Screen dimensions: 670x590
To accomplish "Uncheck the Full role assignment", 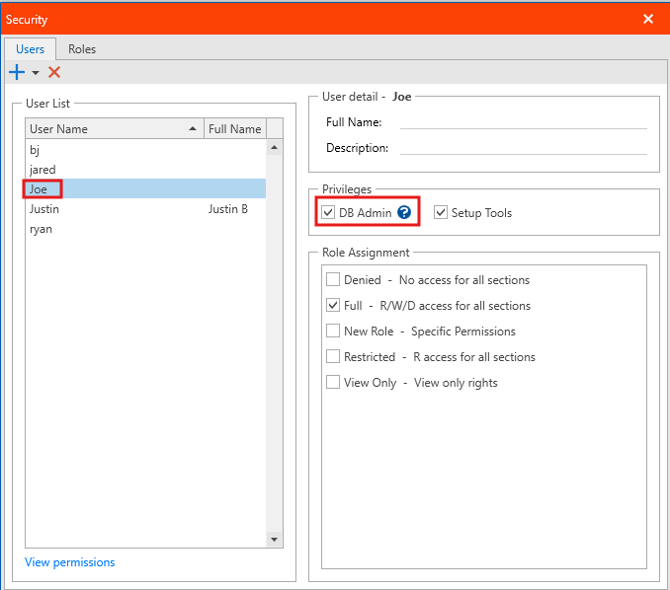I will (x=334, y=306).
